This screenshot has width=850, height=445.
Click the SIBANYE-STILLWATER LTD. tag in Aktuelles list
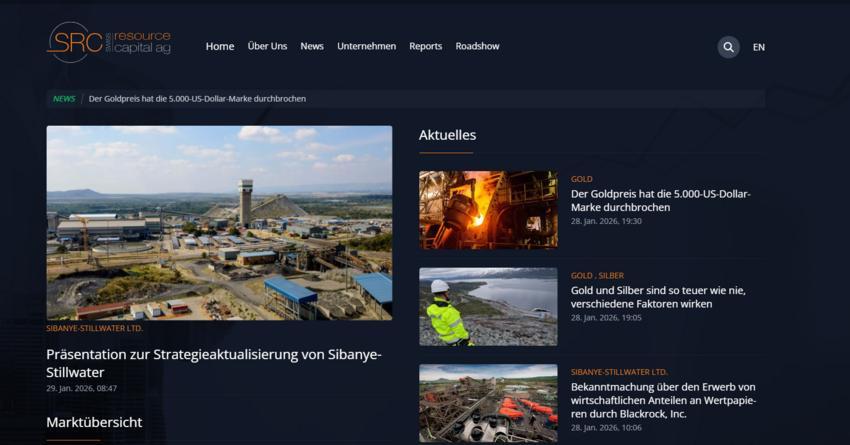[x=619, y=372]
